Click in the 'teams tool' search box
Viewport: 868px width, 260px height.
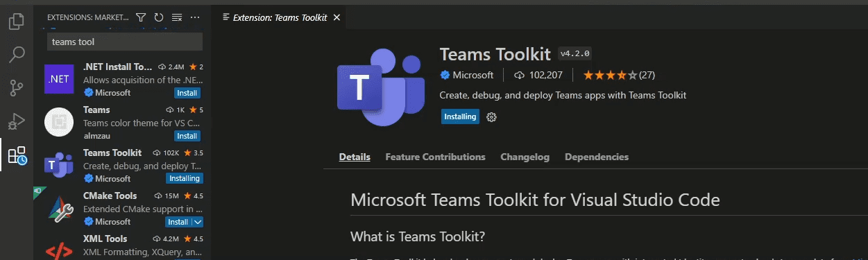[x=125, y=42]
